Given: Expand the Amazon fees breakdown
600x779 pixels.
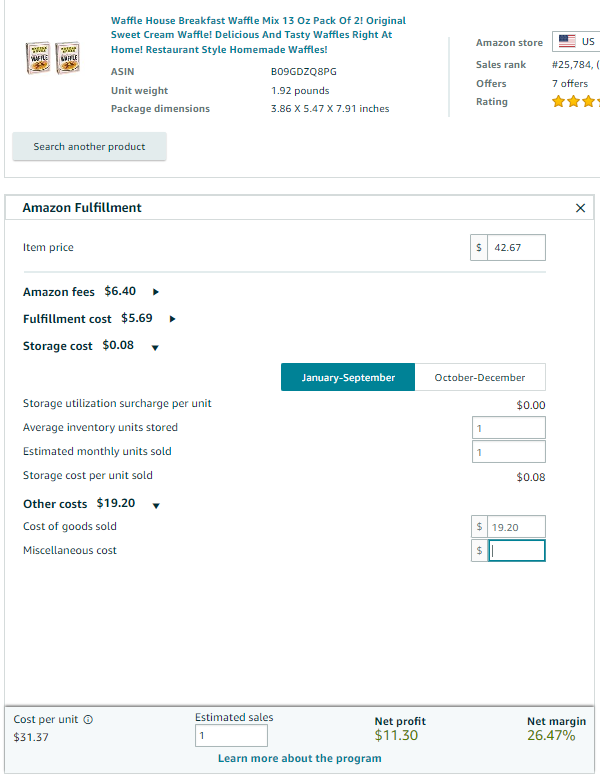Looking at the screenshot, I should click(155, 292).
